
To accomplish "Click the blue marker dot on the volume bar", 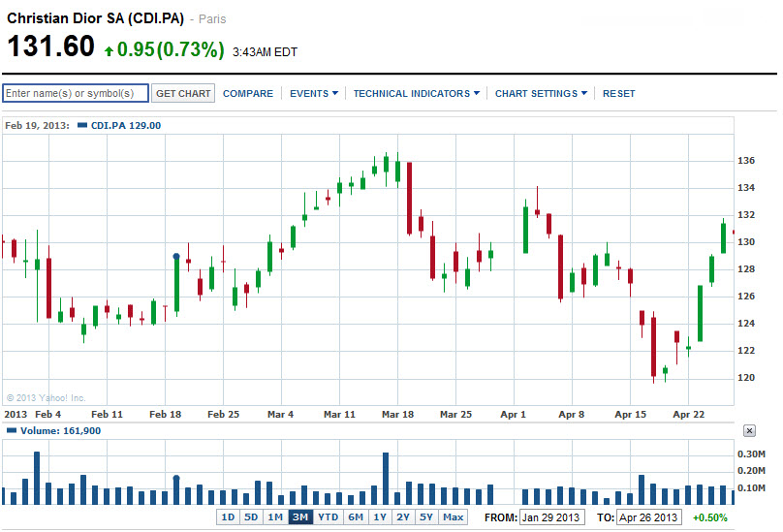I will [176, 478].
